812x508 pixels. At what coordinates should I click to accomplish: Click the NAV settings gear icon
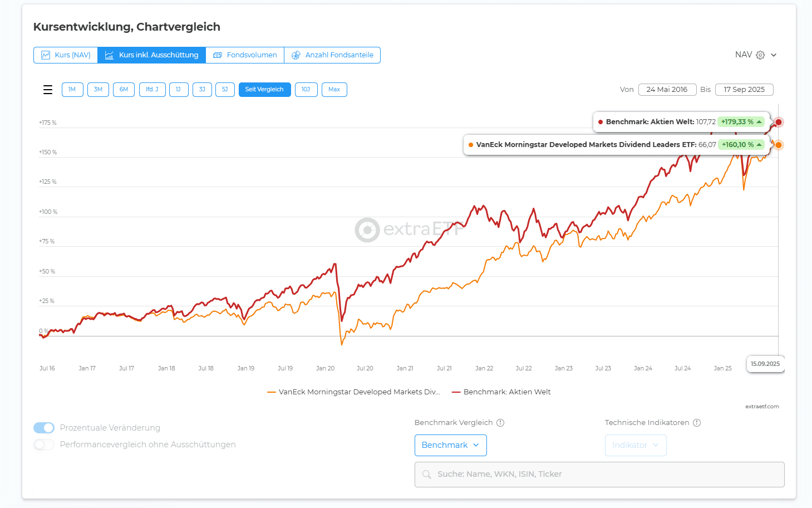coord(760,55)
